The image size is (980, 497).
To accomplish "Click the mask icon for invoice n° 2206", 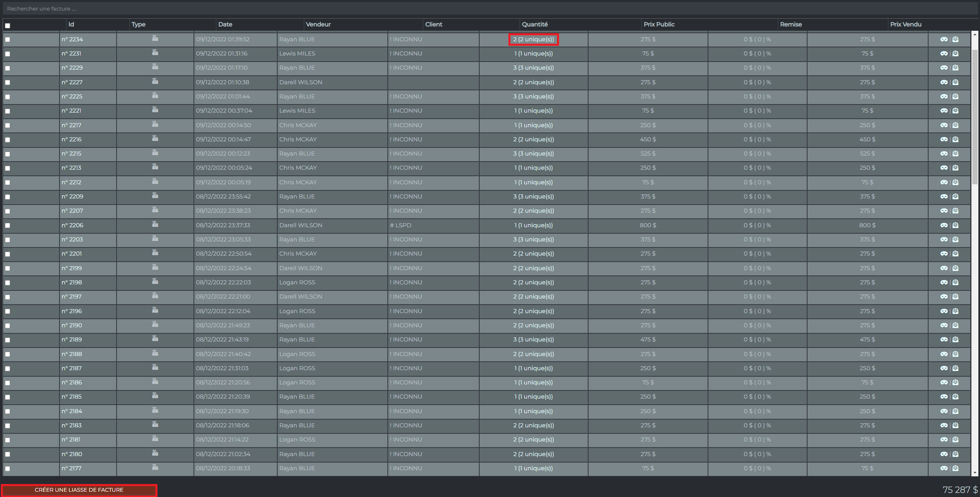I will click(x=944, y=225).
